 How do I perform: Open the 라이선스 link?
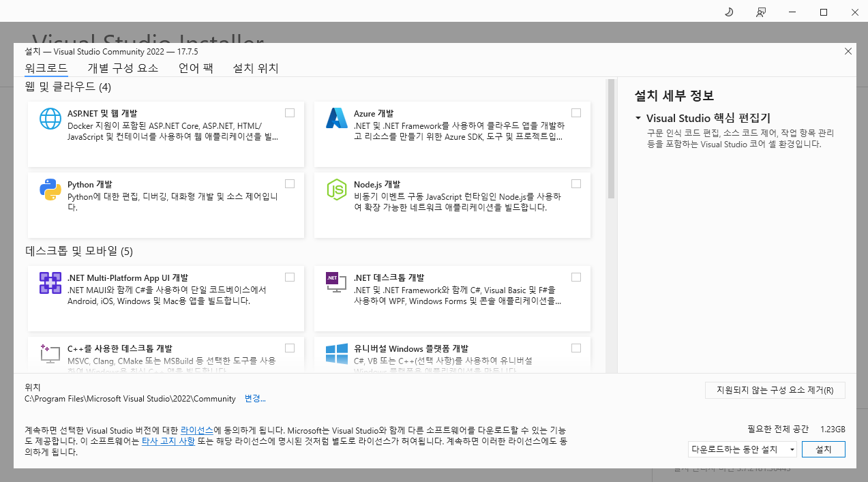[x=197, y=430]
